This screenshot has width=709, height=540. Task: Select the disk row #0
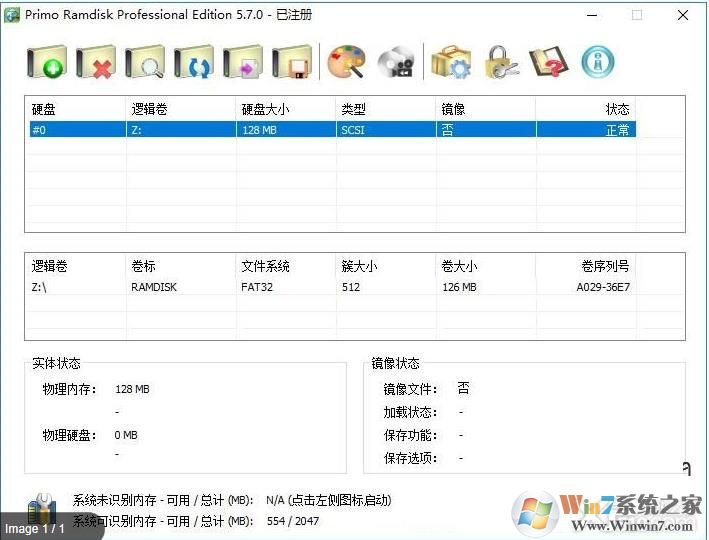coord(333,130)
